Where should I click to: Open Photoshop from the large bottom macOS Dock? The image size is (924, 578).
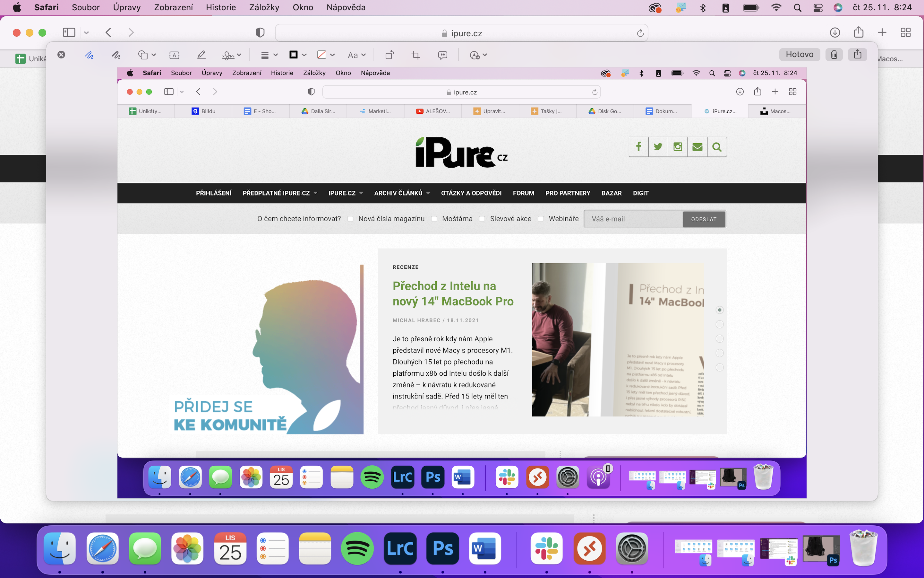coord(442,548)
